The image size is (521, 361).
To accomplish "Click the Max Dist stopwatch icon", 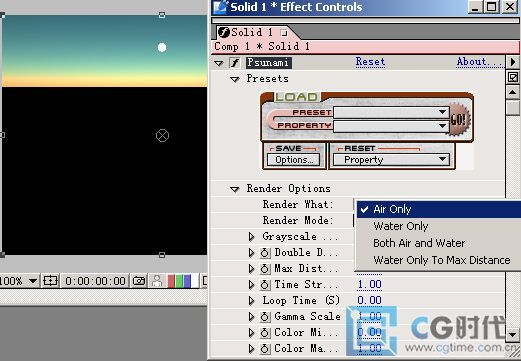I will click(265, 269).
